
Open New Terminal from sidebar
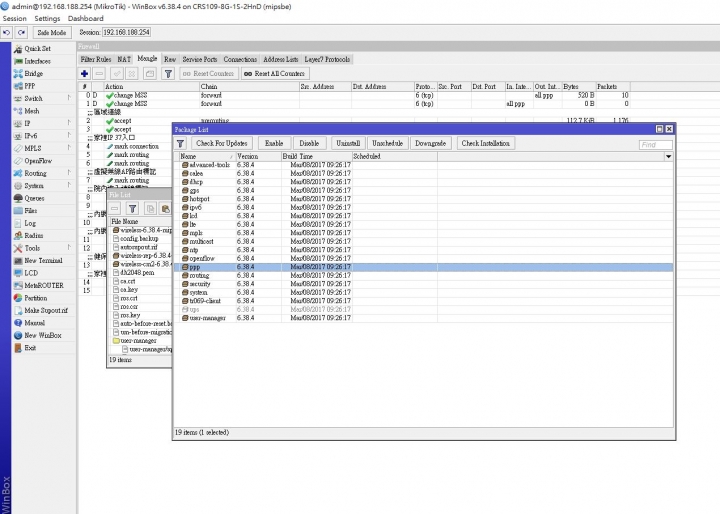[43, 260]
